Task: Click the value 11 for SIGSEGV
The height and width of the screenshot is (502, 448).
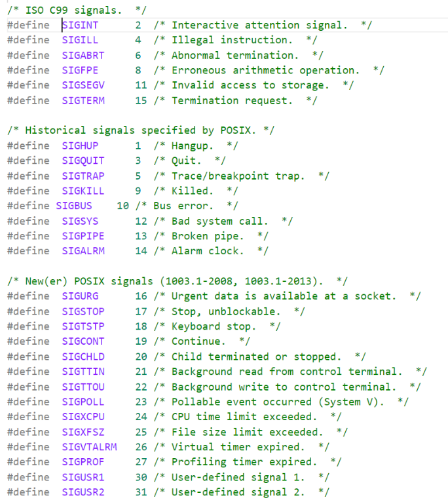Action: 141,85
